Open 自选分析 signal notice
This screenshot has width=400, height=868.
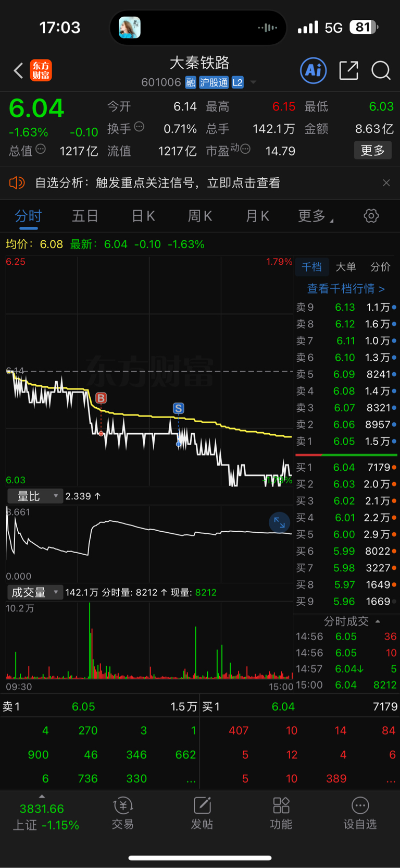pos(158,183)
